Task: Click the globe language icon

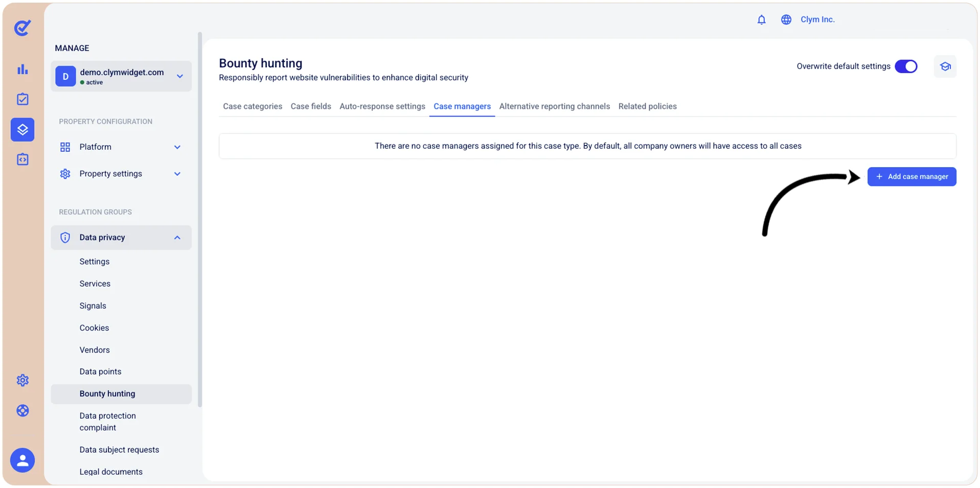Action: [786, 20]
